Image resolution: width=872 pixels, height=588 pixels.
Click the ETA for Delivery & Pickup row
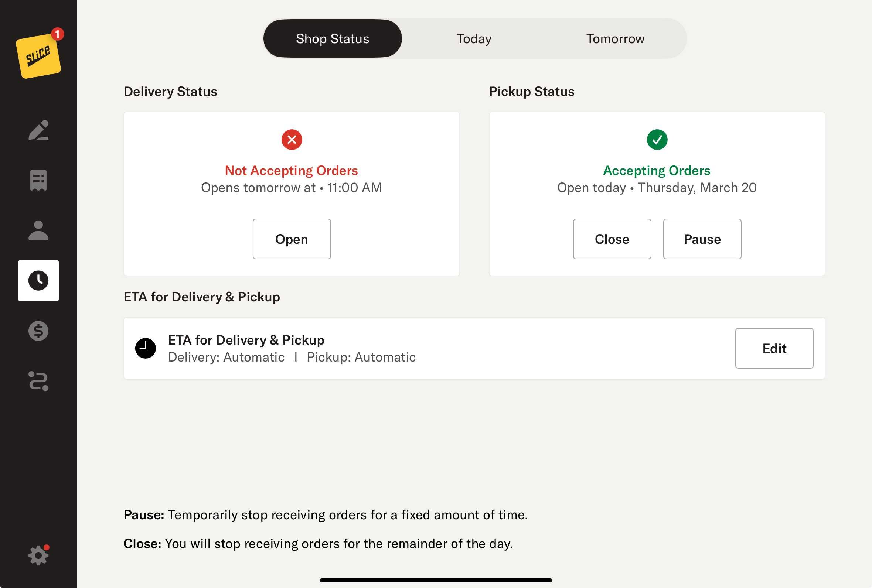click(x=474, y=348)
